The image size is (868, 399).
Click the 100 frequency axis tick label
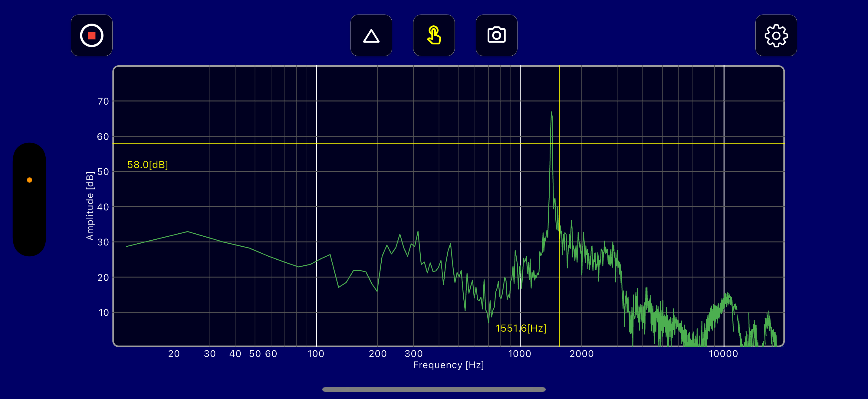[316, 354]
